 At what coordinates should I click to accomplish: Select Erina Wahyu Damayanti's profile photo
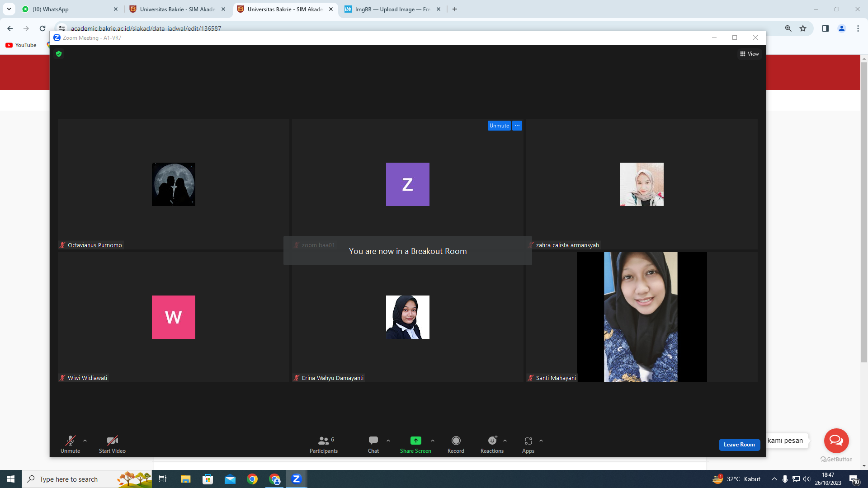[x=408, y=317]
